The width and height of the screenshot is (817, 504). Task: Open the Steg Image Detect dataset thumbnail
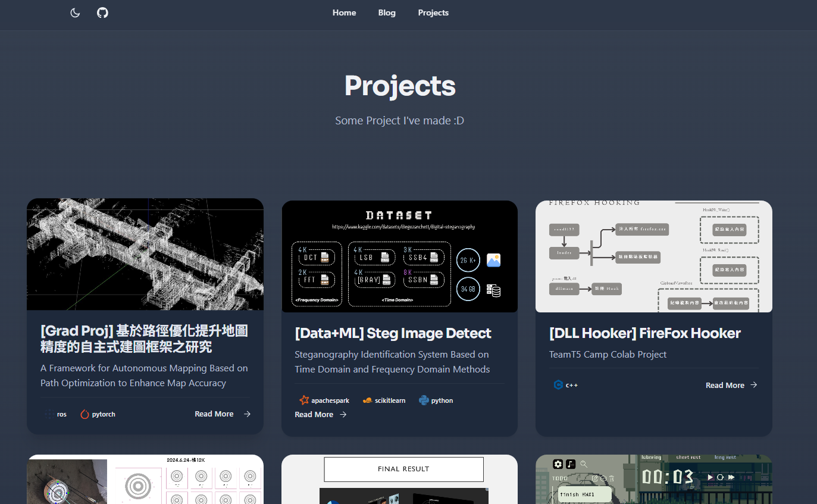click(399, 256)
